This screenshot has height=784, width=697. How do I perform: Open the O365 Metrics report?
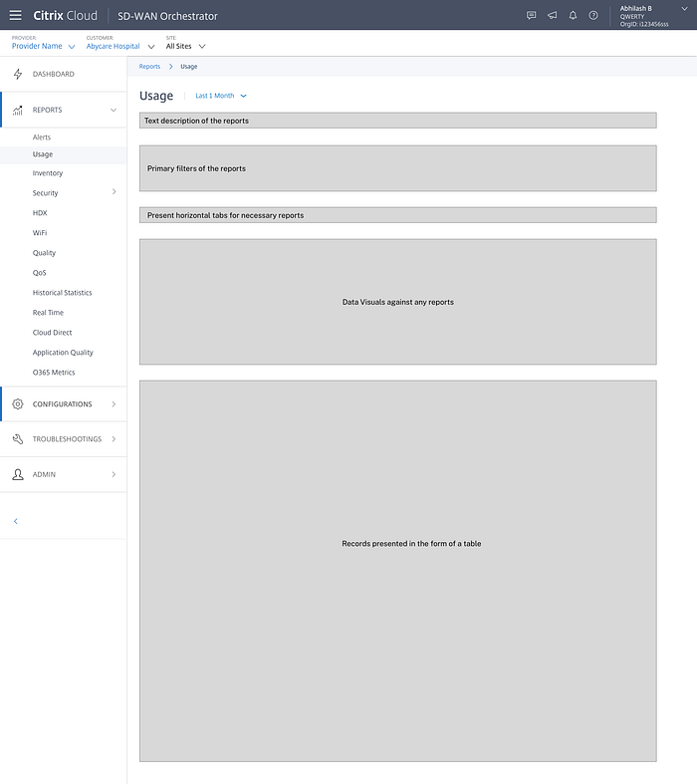(54, 373)
